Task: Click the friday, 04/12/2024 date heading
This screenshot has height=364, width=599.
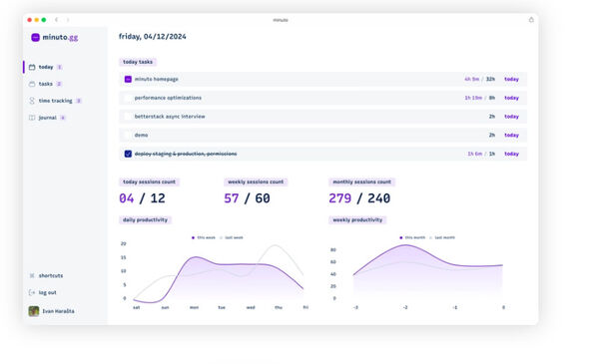Action: pyautogui.click(x=153, y=37)
